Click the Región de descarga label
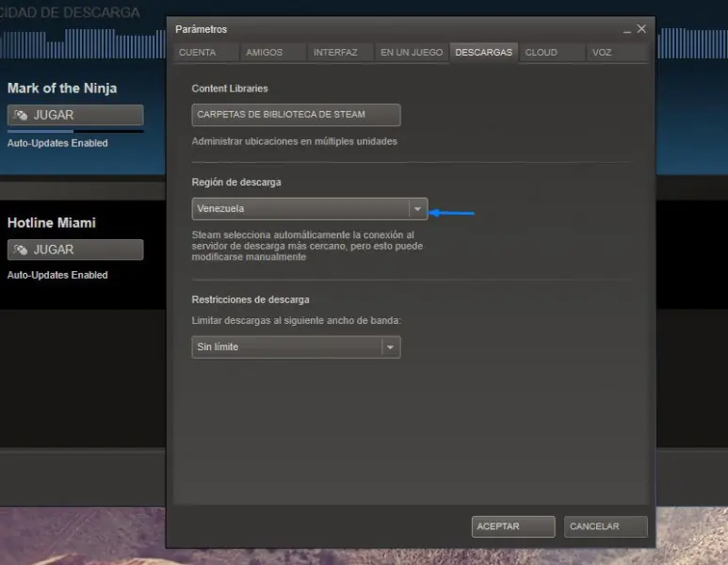The height and width of the screenshot is (565, 728). (x=236, y=183)
